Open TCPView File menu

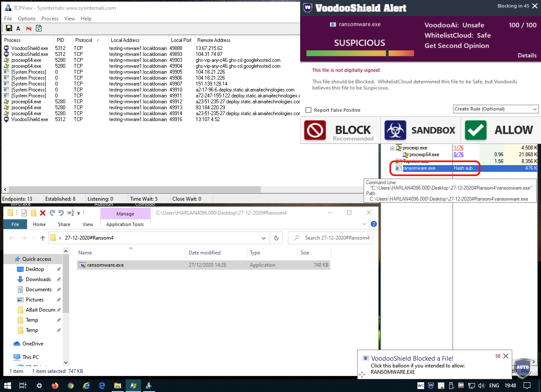click(x=8, y=19)
